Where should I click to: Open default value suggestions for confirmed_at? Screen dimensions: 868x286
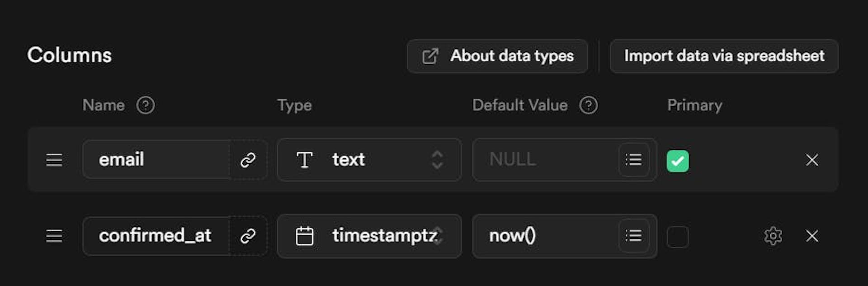click(x=633, y=236)
